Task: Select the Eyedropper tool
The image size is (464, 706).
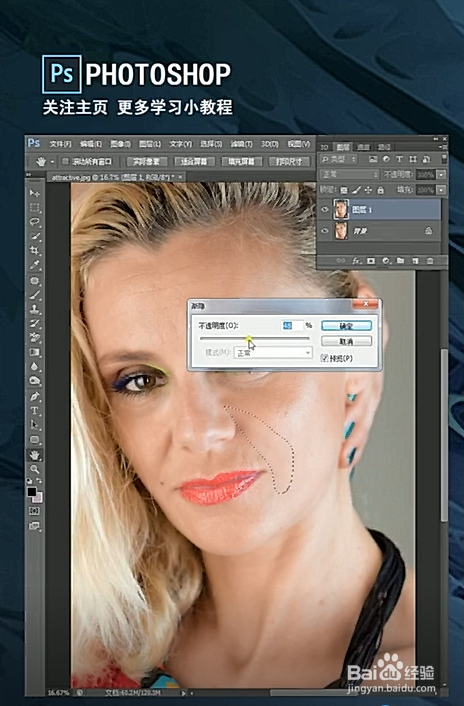Action: coord(35,265)
